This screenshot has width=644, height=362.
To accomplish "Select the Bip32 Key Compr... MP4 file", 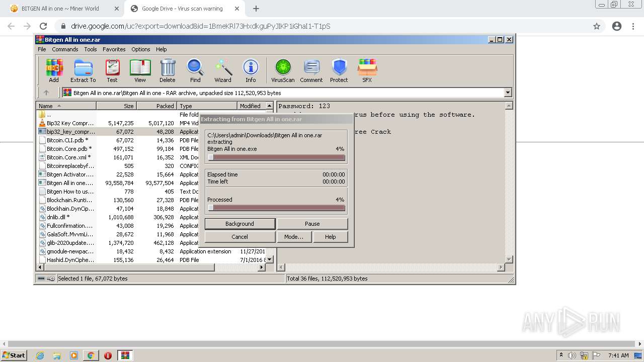I will tap(118, 123).
